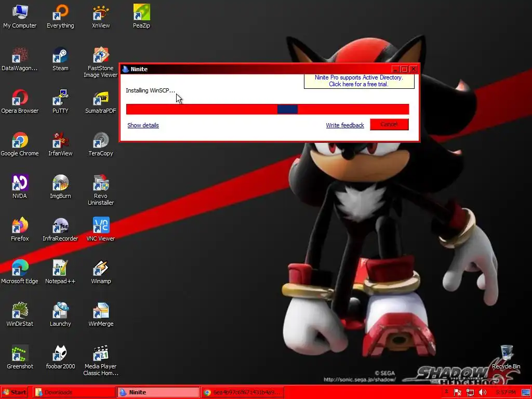Select the Revo Uninstaller shortcut
Image resolution: width=532 pixels, height=399 pixels.
pyautogui.click(x=101, y=190)
